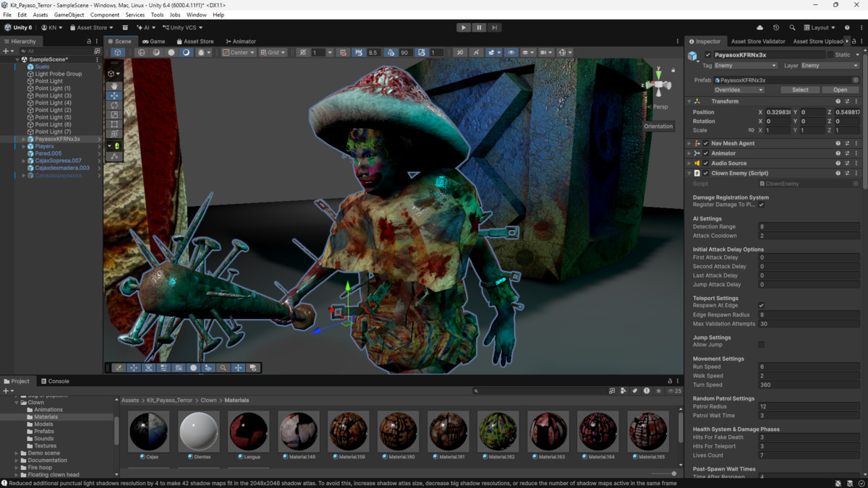
Task: Toggle wireframe shading mode icon
Action: [141, 52]
